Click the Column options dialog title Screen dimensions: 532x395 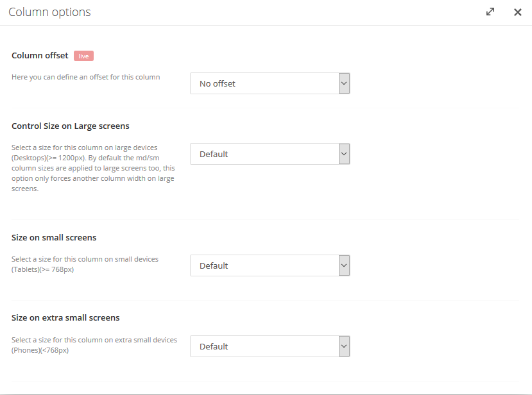coord(49,12)
